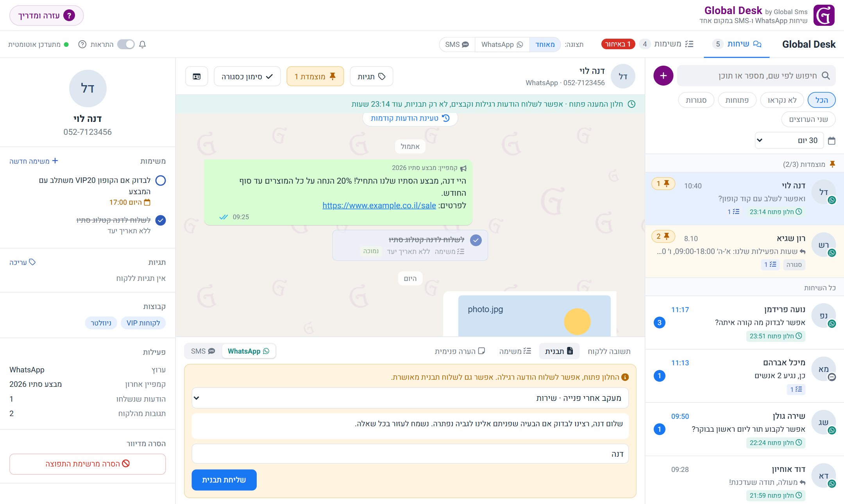The height and width of the screenshot is (504, 844).
Task: Select the הערה פנימית internal note tab
Action: point(460,351)
